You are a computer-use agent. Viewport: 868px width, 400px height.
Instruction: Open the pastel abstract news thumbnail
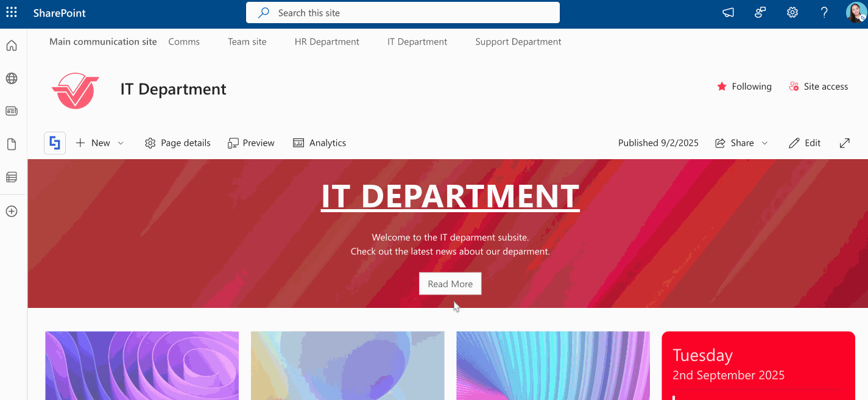coord(347,365)
